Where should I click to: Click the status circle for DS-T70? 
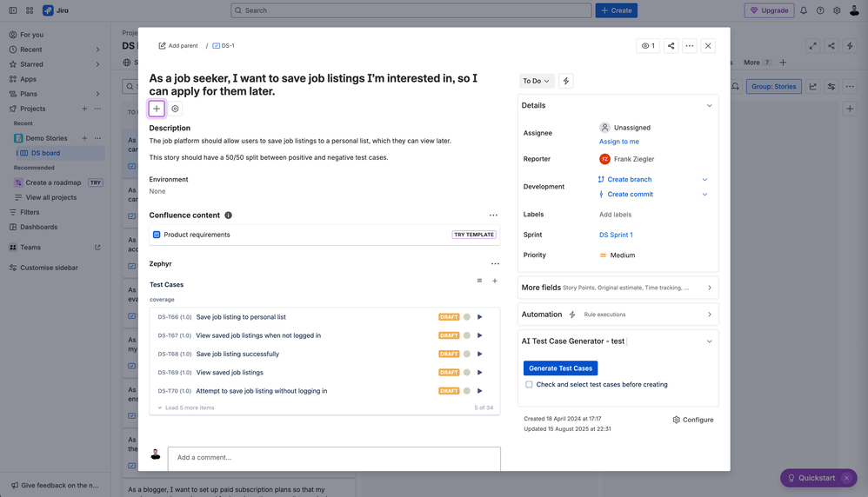tap(467, 391)
